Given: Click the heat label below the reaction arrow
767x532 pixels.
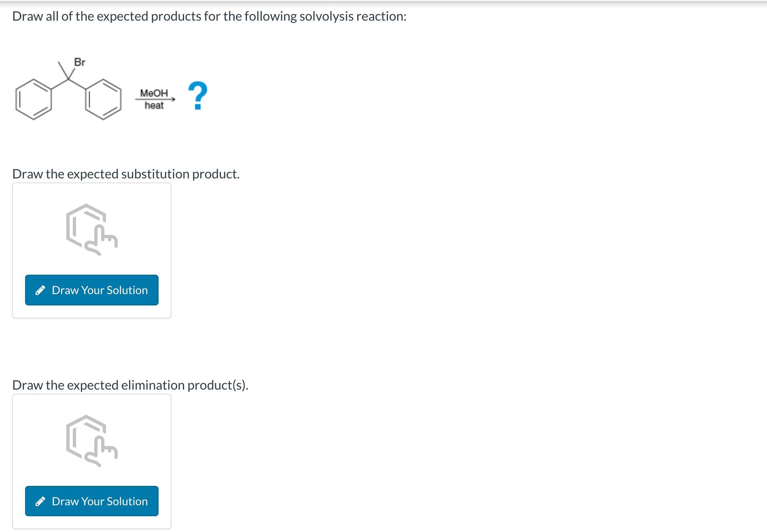Looking at the screenshot, I should 154,106.
